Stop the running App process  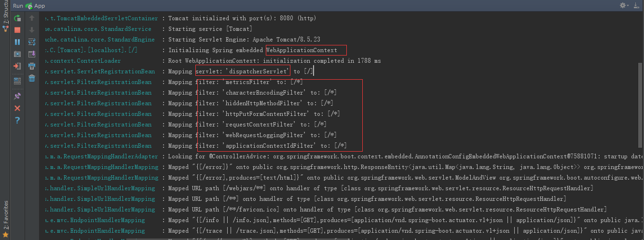tap(17, 30)
